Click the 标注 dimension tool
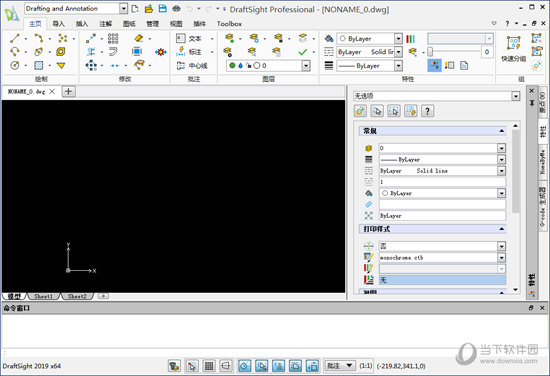This screenshot has height=376, width=550. point(190,52)
